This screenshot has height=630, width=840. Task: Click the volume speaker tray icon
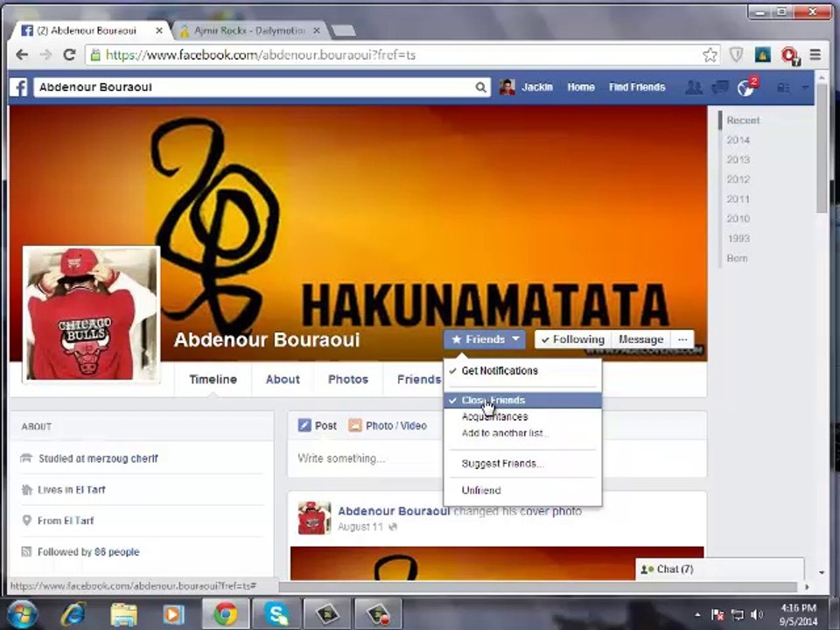pyautogui.click(x=756, y=614)
